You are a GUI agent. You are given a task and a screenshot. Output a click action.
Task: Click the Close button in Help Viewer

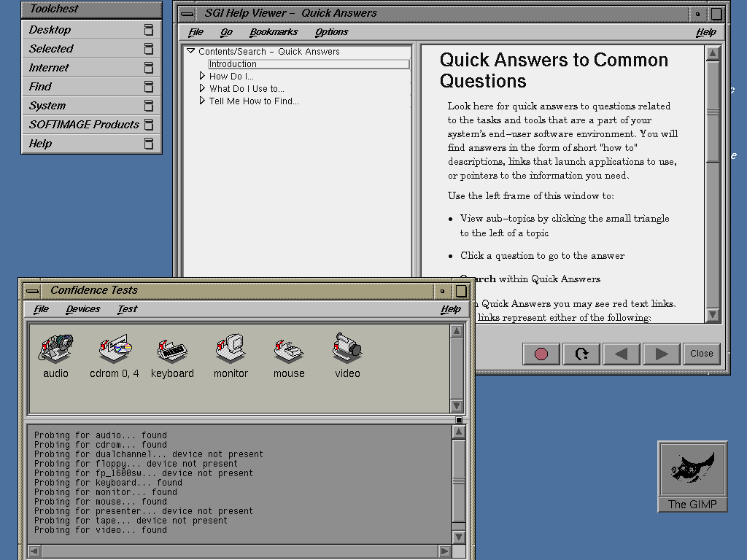[701, 354]
